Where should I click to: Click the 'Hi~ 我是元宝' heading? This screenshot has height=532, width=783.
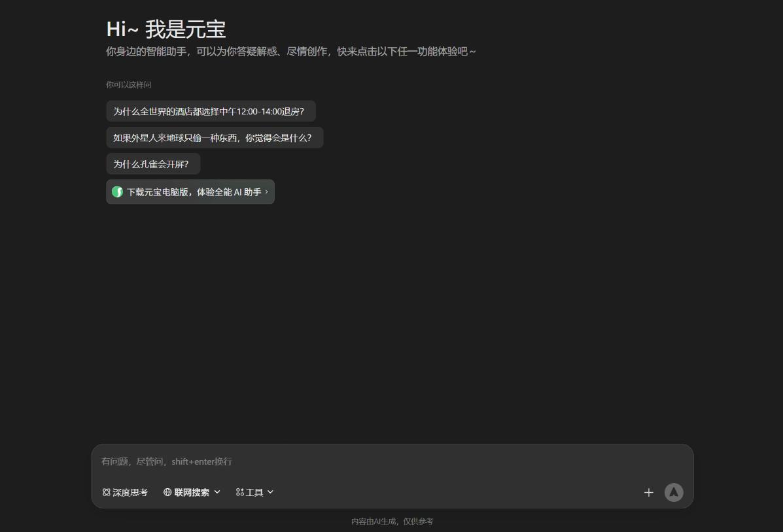click(166, 29)
